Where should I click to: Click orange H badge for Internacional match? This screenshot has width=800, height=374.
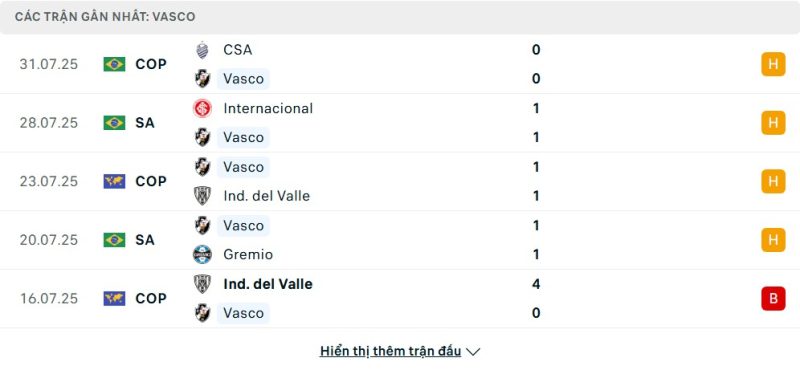773,123
